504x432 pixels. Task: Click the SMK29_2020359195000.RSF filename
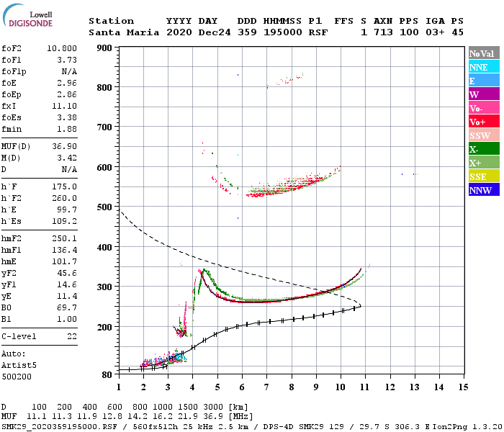tap(59, 426)
